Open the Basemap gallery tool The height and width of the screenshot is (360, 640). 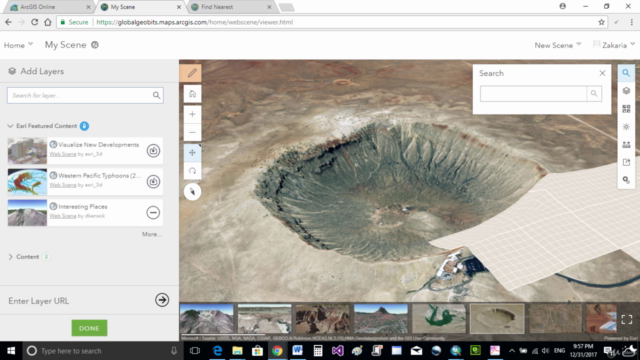(626, 109)
